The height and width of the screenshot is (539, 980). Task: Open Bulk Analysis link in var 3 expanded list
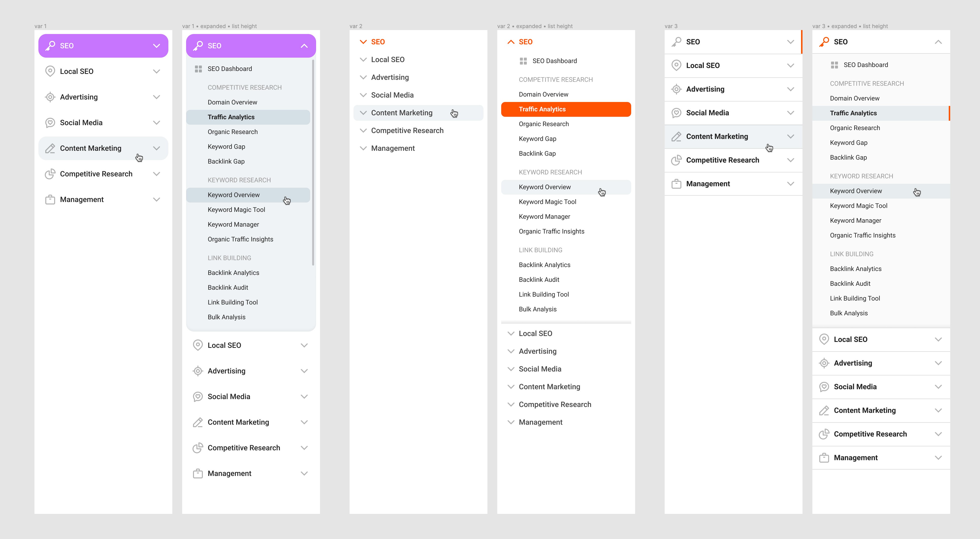(x=849, y=313)
